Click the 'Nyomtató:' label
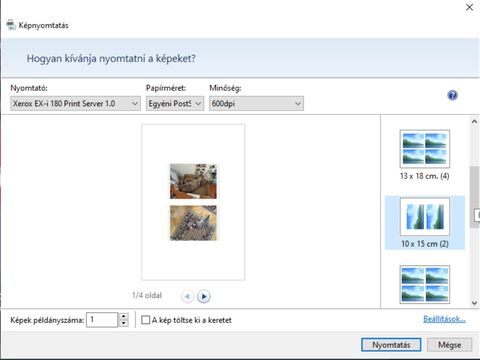The image size is (480, 360). [29, 88]
